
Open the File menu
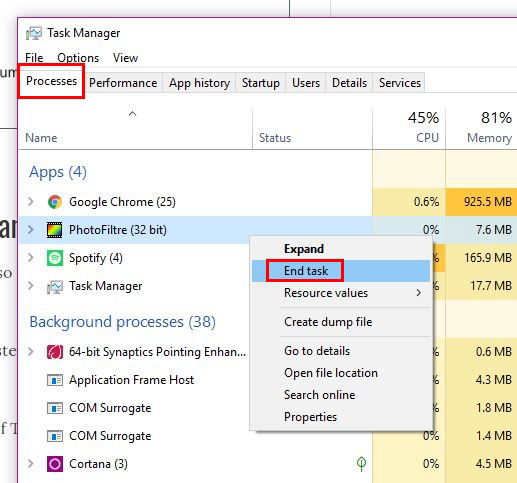34,58
